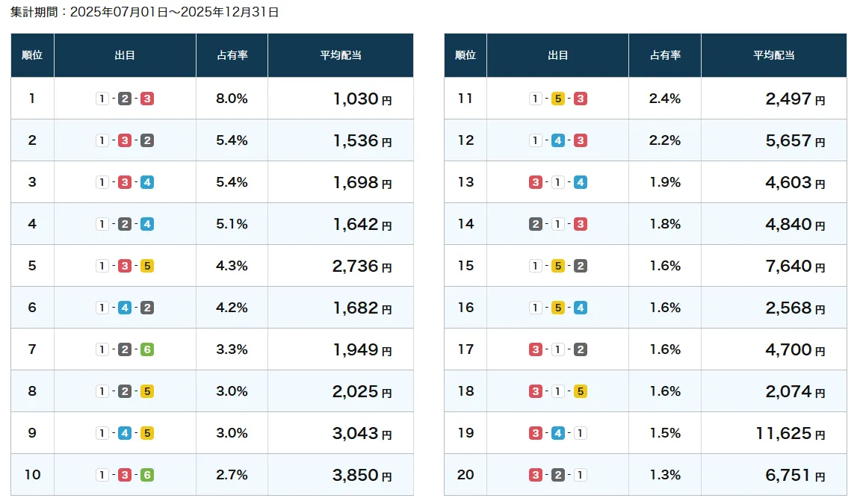Screen dimensions: 860x504
Task: Click the blue 4 badge in rank 19 row
Action: tap(558, 433)
